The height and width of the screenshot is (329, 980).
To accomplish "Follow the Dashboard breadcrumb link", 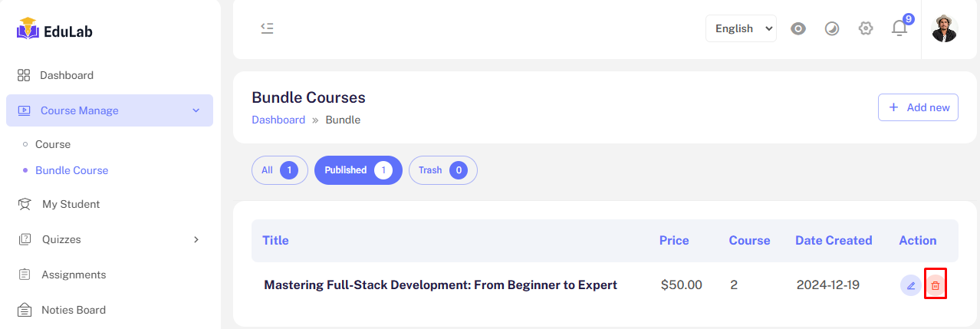I will click(278, 120).
